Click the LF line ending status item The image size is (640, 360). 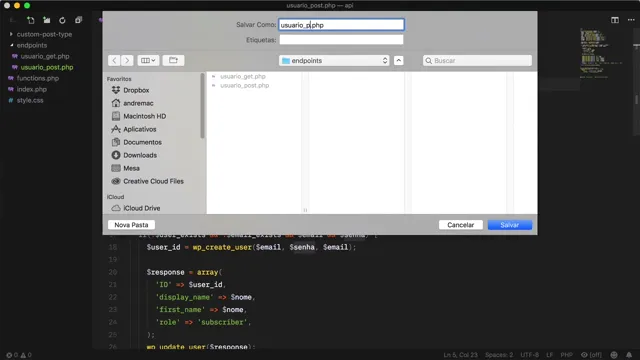point(549,355)
